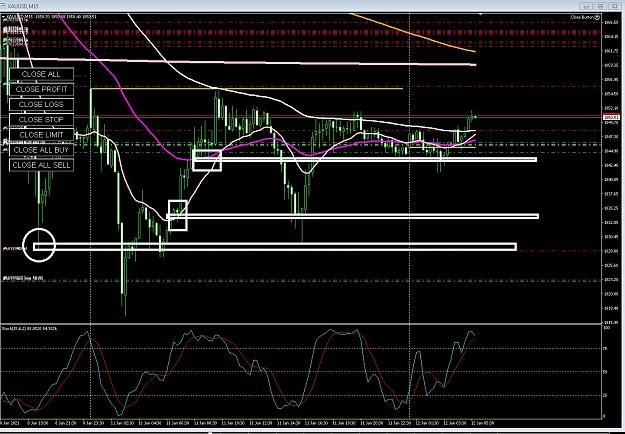Click the Stoch indicator label in lower pane
The image size is (625, 434).
(29, 329)
